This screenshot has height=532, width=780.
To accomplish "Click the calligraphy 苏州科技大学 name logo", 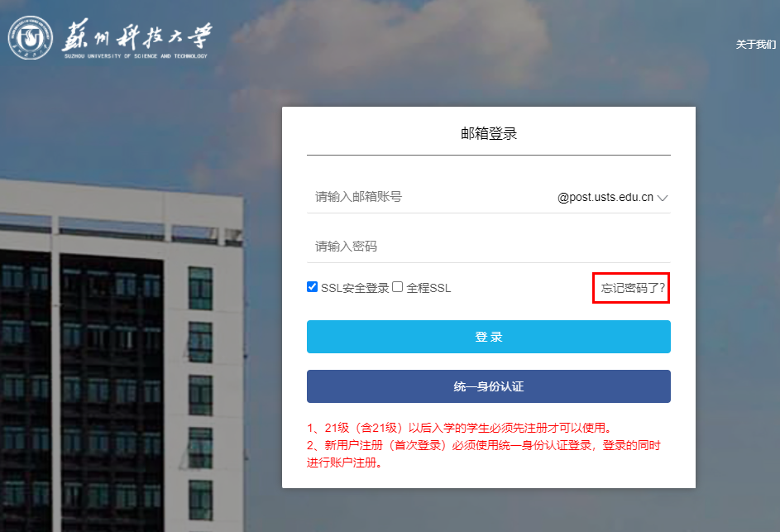I will (x=137, y=36).
